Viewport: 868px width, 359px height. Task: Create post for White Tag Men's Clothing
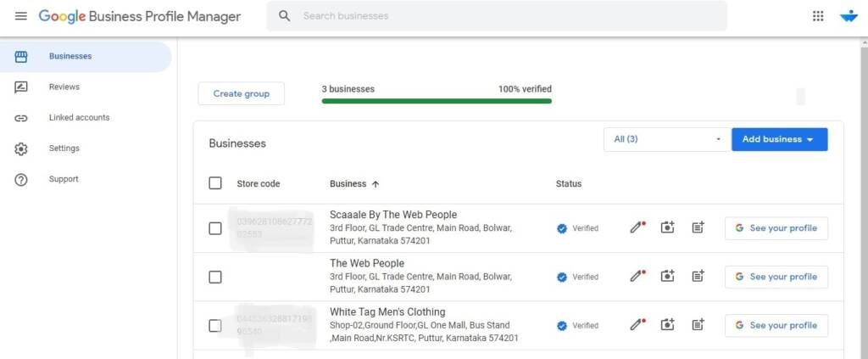coord(698,325)
